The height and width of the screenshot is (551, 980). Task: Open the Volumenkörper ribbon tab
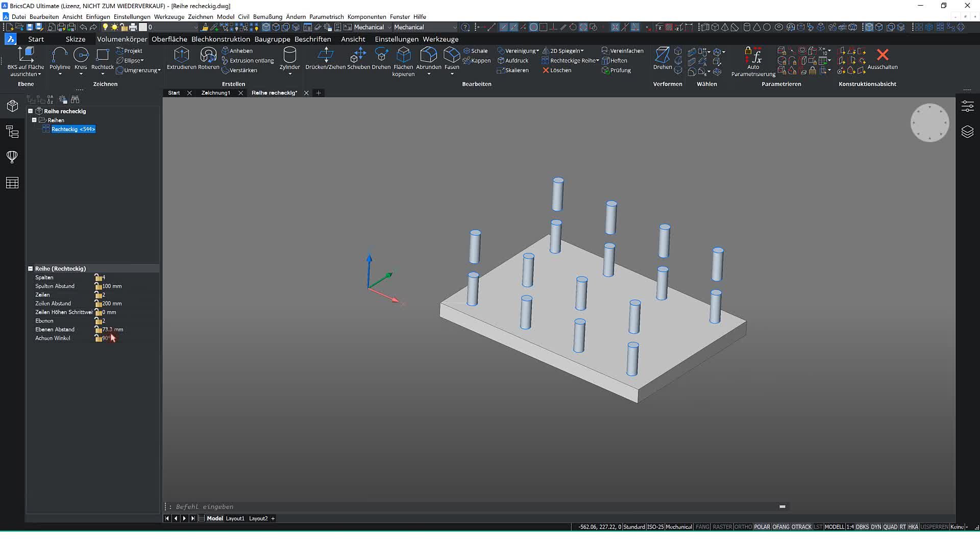click(122, 39)
